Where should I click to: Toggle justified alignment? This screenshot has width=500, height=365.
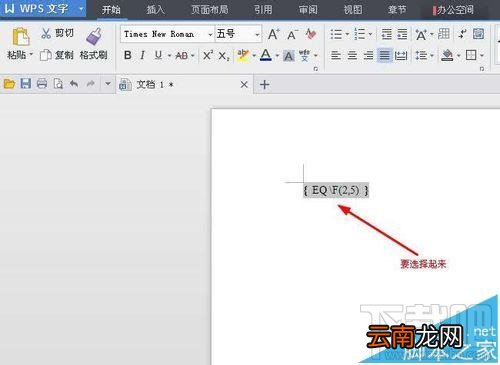click(384, 55)
